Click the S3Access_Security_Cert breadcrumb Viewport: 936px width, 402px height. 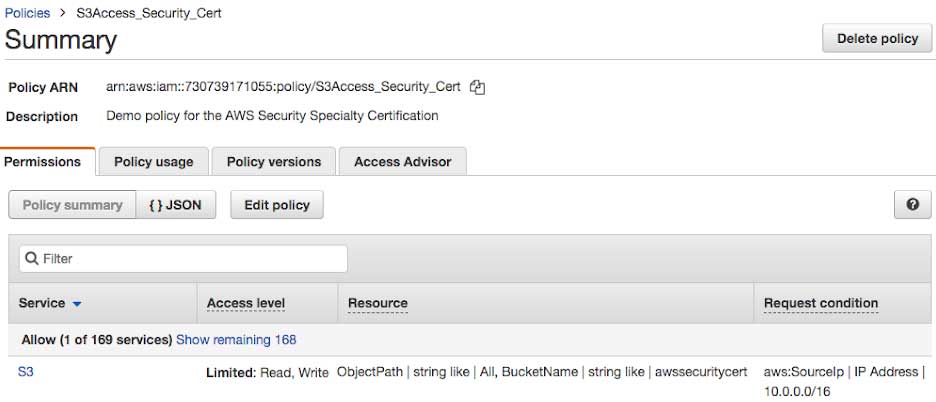click(x=149, y=14)
